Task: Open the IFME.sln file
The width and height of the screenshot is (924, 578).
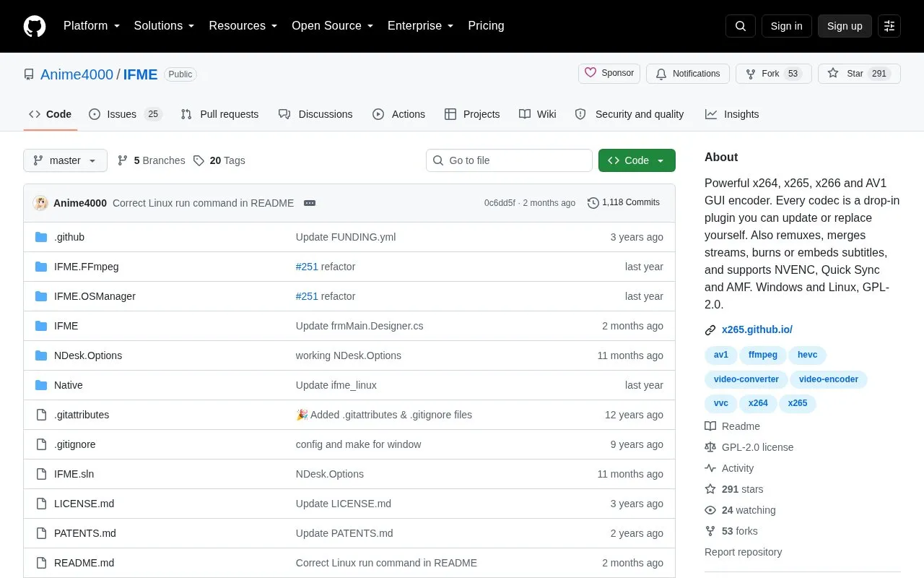Action: [74, 474]
